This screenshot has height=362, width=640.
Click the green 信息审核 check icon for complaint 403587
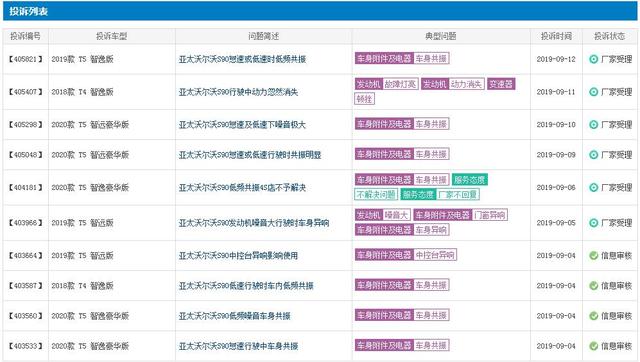tap(593, 286)
